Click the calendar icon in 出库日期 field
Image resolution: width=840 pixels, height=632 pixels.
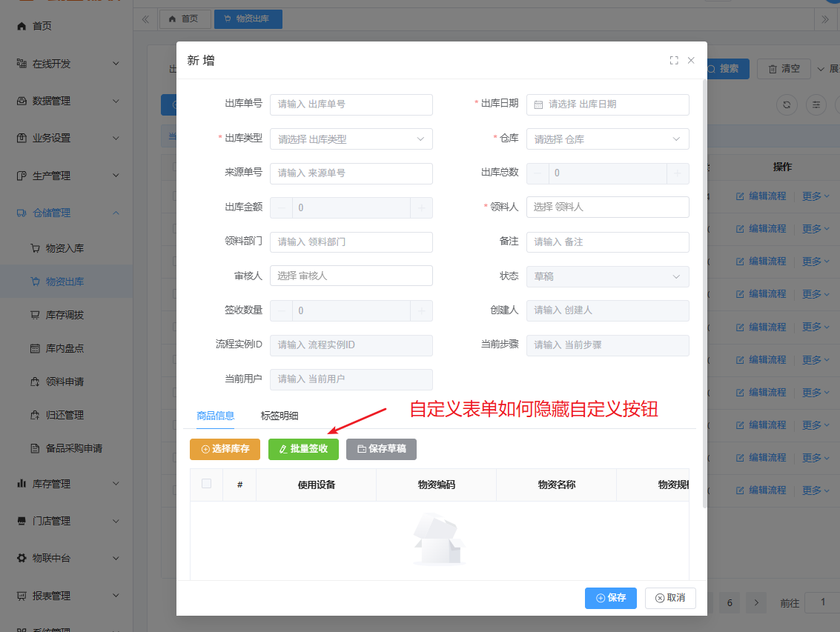(x=539, y=104)
